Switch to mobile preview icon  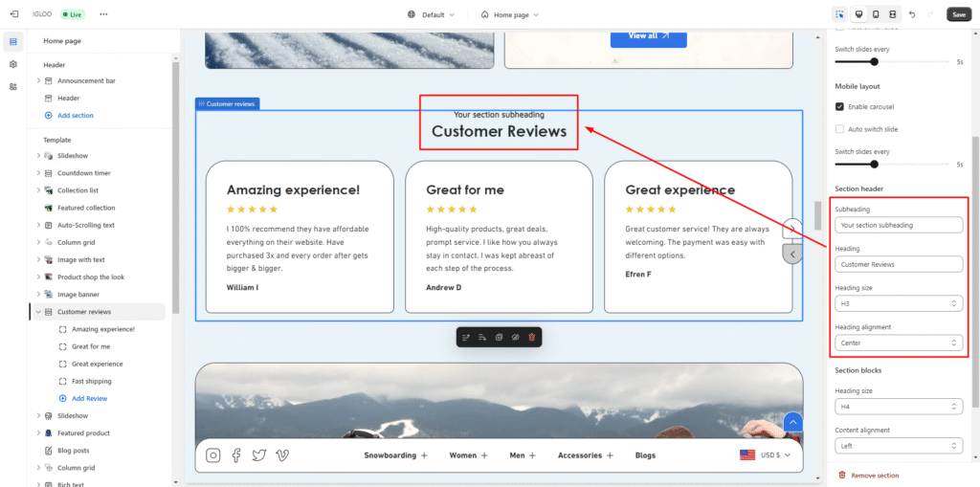[x=875, y=14]
